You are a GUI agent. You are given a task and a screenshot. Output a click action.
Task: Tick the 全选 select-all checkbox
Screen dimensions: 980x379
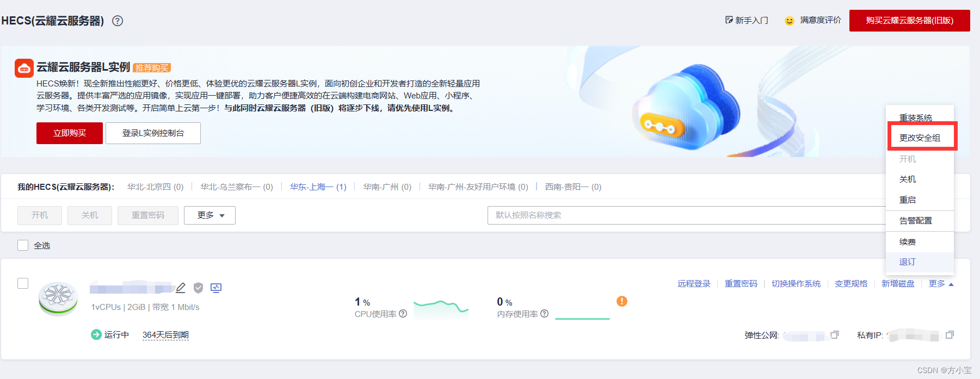tap(23, 245)
